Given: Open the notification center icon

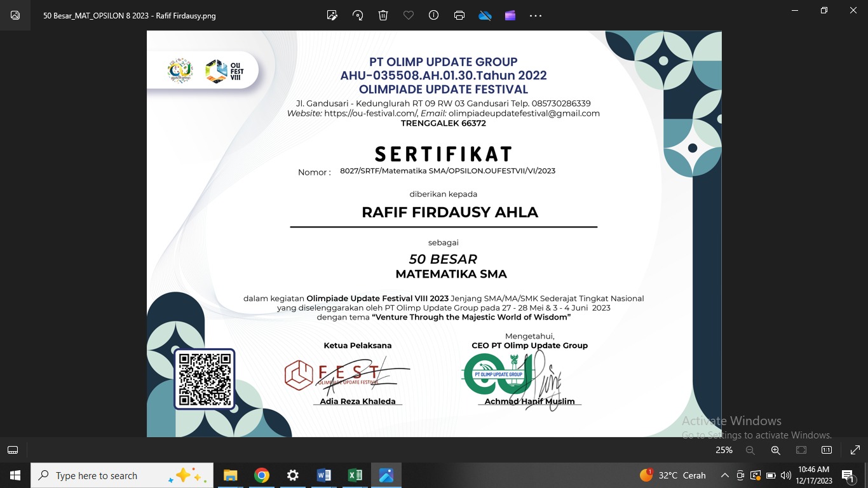Looking at the screenshot, I should click(x=848, y=475).
